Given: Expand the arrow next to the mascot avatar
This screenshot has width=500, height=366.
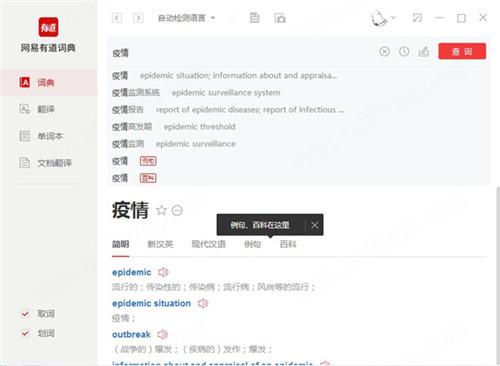Looking at the screenshot, I should (x=393, y=17).
